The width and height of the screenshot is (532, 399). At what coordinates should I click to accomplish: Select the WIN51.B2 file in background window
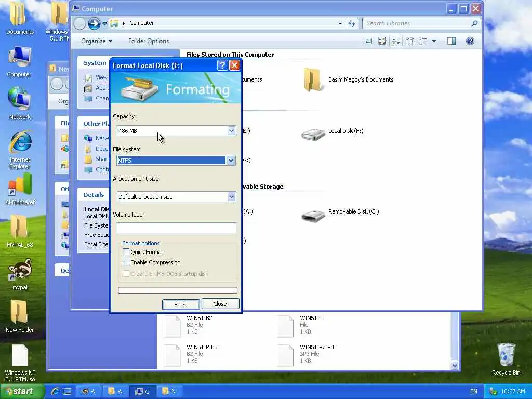(x=189, y=325)
